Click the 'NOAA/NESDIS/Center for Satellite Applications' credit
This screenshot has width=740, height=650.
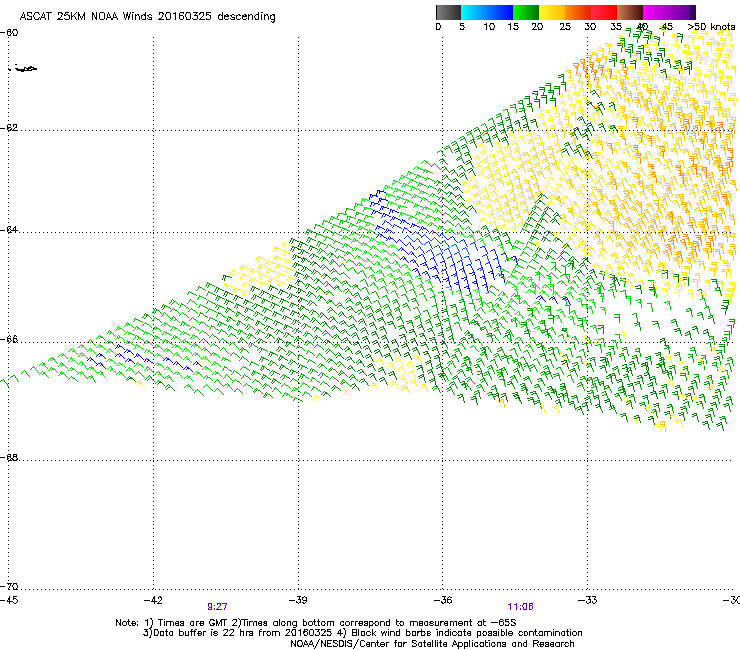tap(432, 644)
